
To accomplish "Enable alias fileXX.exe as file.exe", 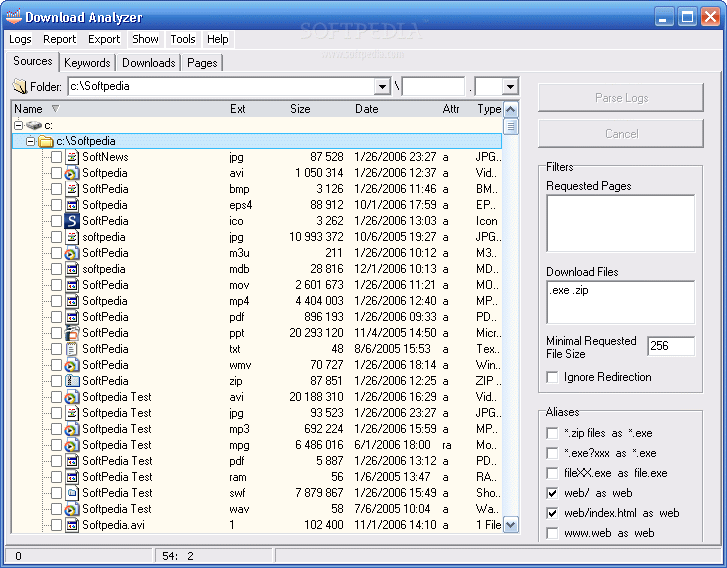I will point(552,473).
